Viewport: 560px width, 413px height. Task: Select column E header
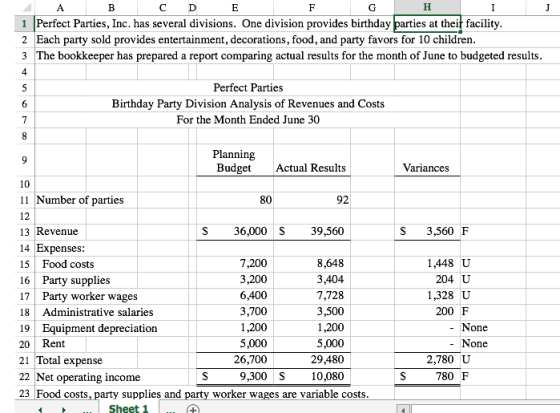click(235, 8)
